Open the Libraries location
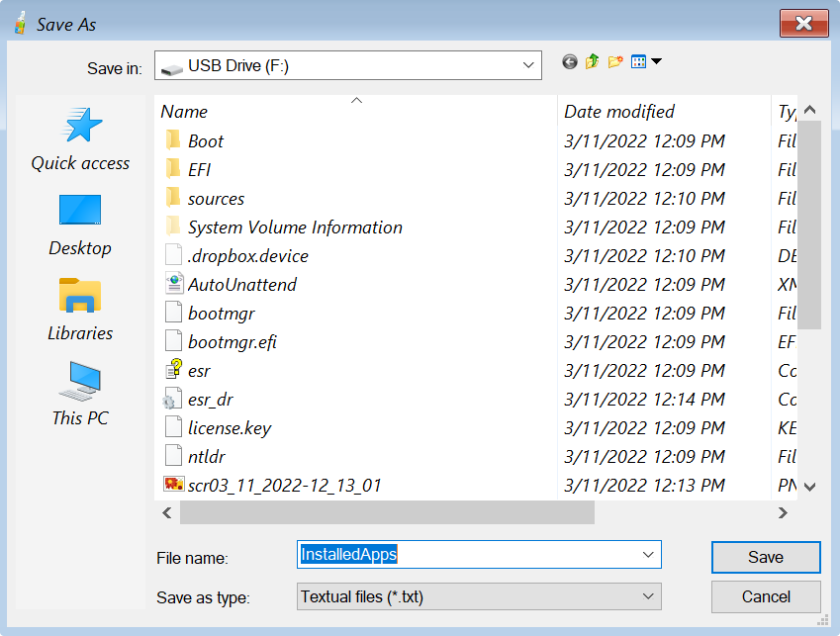The image size is (840, 636). (80, 310)
